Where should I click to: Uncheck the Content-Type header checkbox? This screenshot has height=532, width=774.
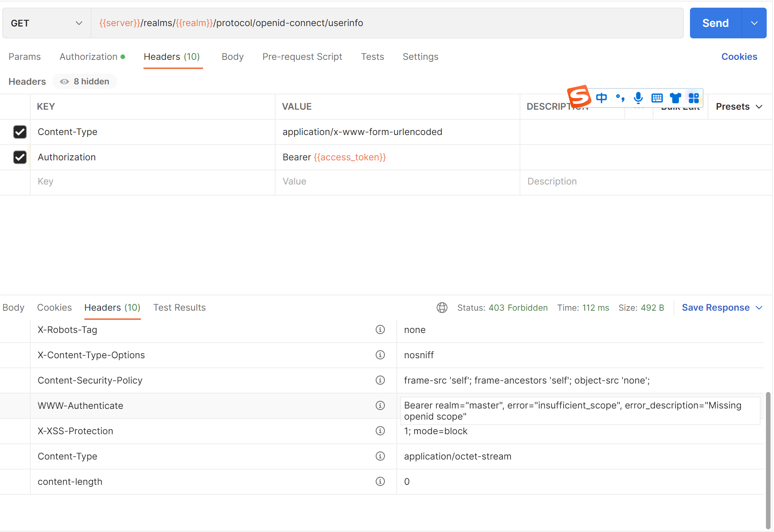tap(20, 132)
